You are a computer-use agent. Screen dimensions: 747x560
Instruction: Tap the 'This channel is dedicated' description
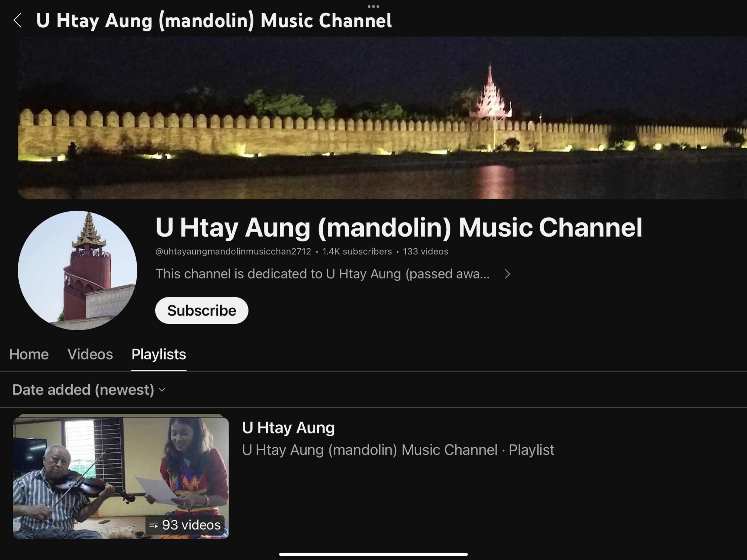click(x=322, y=274)
